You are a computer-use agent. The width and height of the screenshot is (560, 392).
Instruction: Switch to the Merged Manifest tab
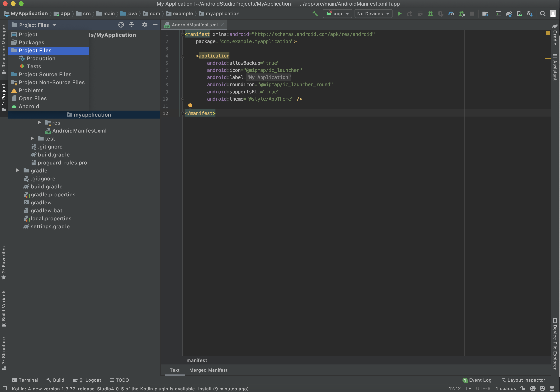tap(208, 370)
